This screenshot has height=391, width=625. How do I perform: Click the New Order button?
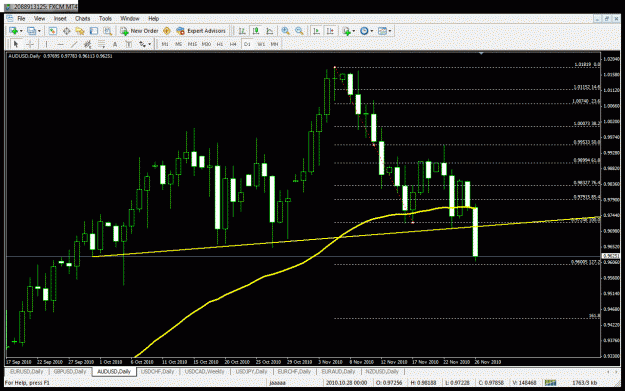[x=139, y=31]
